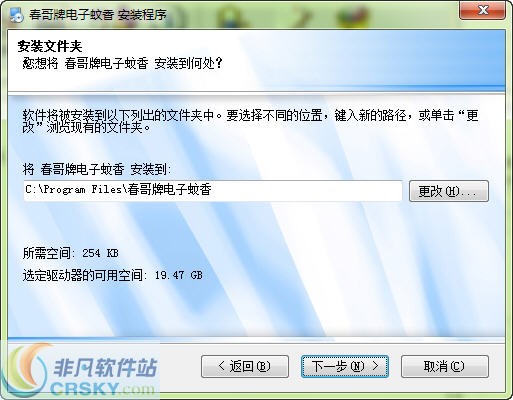Click the available space 19.47 GB label
Image resolution: width=513 pixels, height=400 pixels.
pyautogui.click(x=113, y=275)
